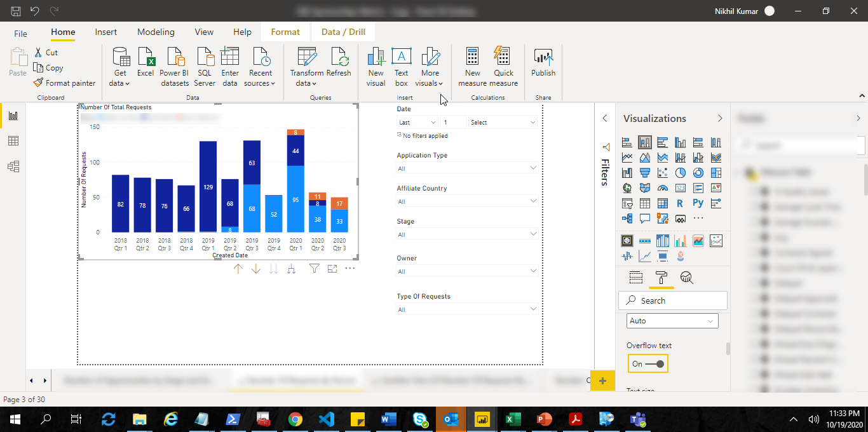Connect to SQL Server source
The width and height of the screenshot is (868, 432).
click(205, 67)
